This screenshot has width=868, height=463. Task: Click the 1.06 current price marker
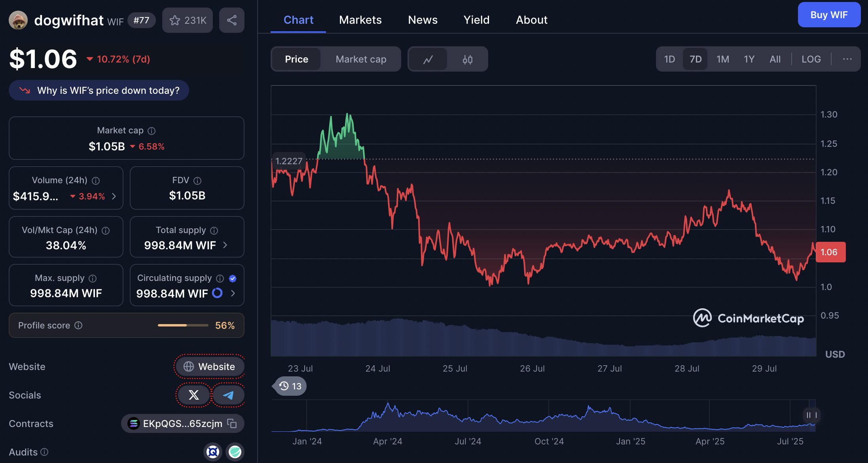pos(830,252)
